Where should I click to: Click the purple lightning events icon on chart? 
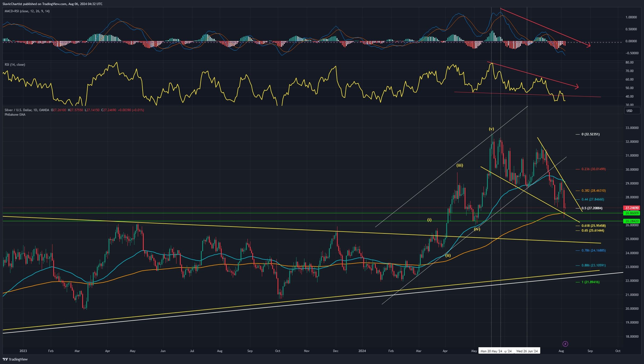(565, 344)
